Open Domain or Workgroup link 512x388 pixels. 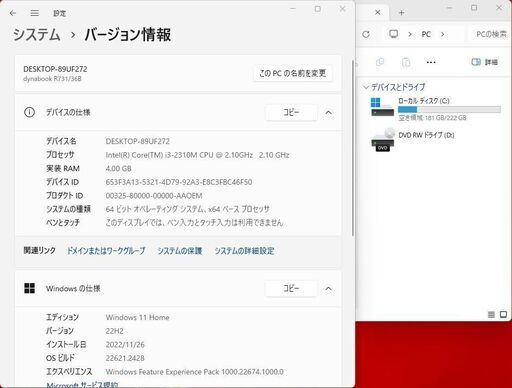[106, 251]
